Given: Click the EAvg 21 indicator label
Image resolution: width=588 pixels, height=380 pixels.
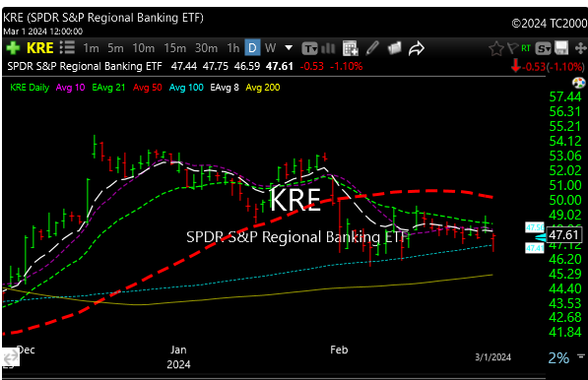Looking at the screenshot, I should (x=108, y=88).
